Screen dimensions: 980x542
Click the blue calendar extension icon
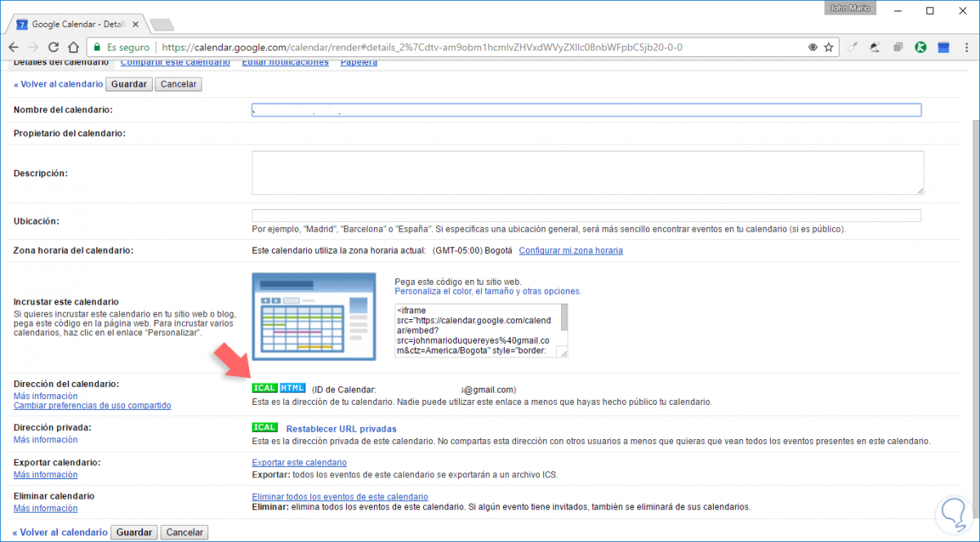tap(942, 47)
